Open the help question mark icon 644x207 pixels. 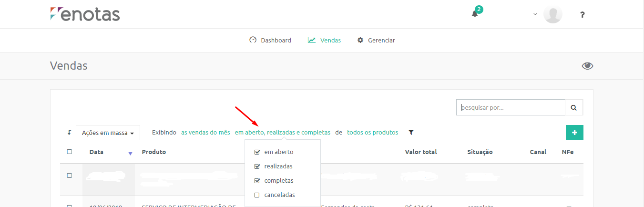[582, 14]
